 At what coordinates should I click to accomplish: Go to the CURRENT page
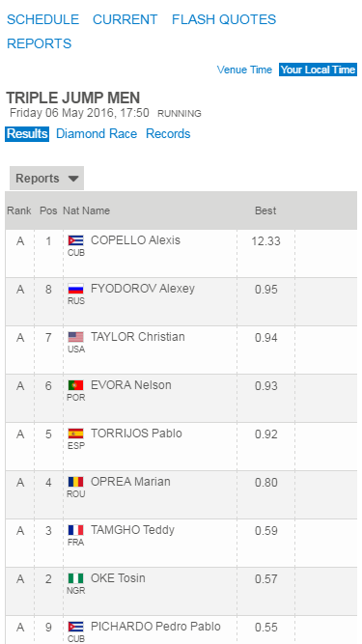click(x=125, y=19)
